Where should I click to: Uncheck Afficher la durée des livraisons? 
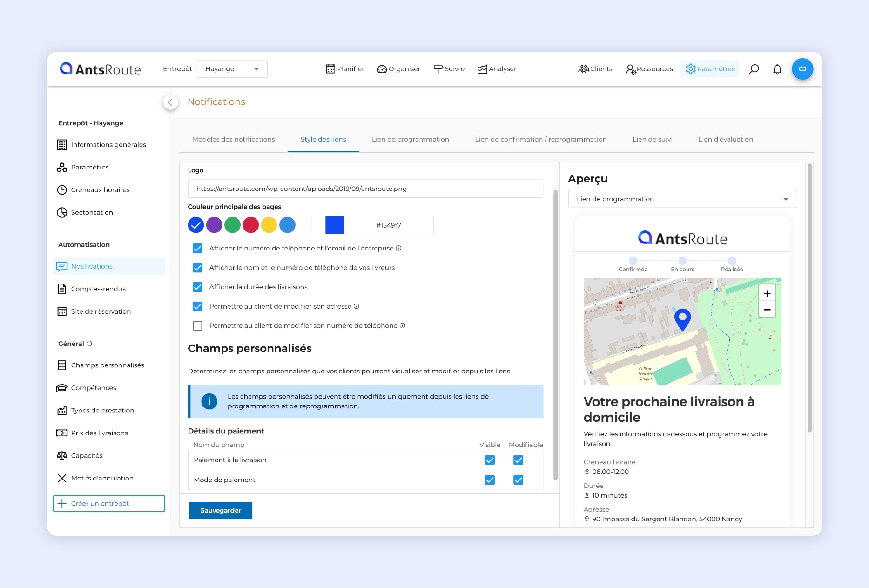[x=197, y=287]
